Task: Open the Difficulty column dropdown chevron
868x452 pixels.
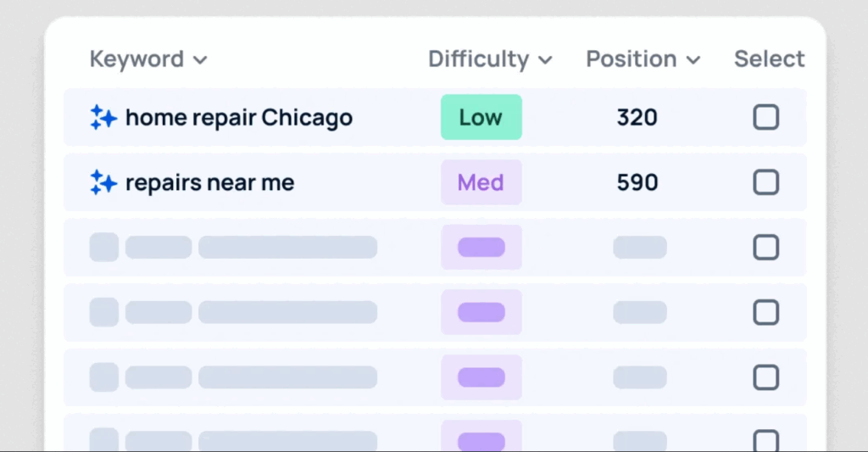Action: coord(545,60)
